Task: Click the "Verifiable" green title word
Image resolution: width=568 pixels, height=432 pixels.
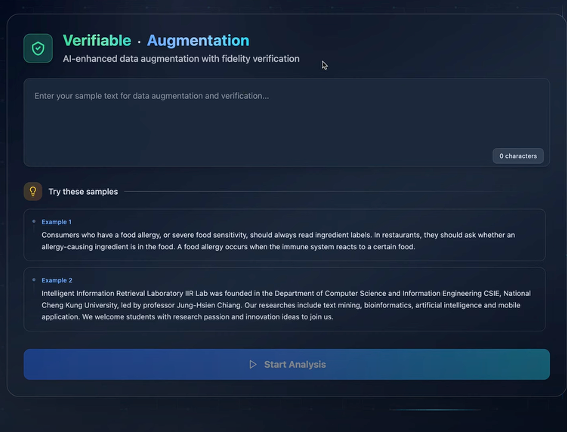Action: [x=97, y=41]
